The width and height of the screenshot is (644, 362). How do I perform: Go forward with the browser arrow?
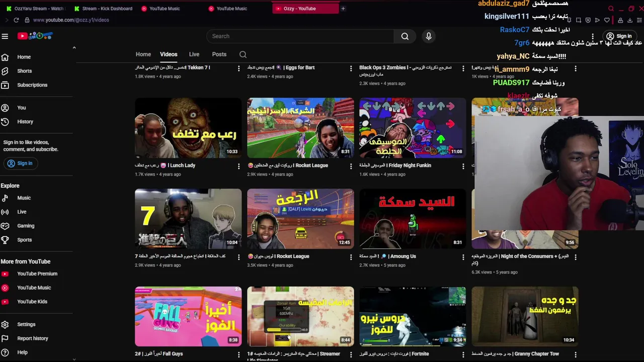[6, 20]
